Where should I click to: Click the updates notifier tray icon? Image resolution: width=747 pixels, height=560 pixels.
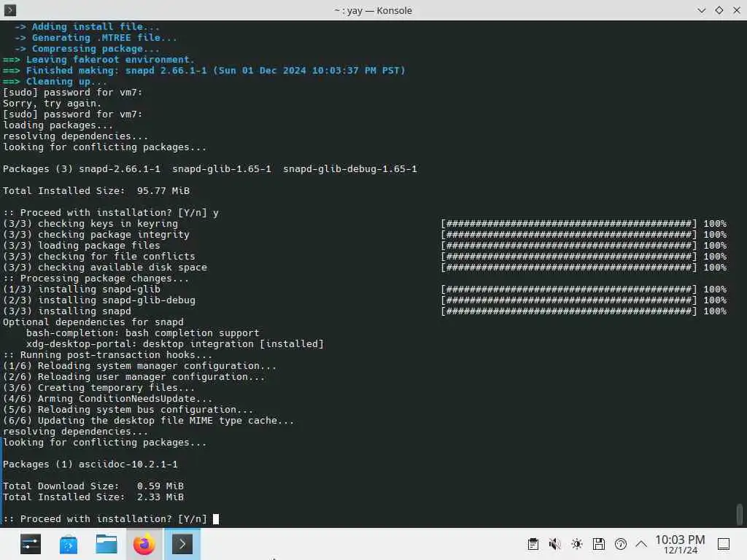pyautogui.click(x=621, y=544)
